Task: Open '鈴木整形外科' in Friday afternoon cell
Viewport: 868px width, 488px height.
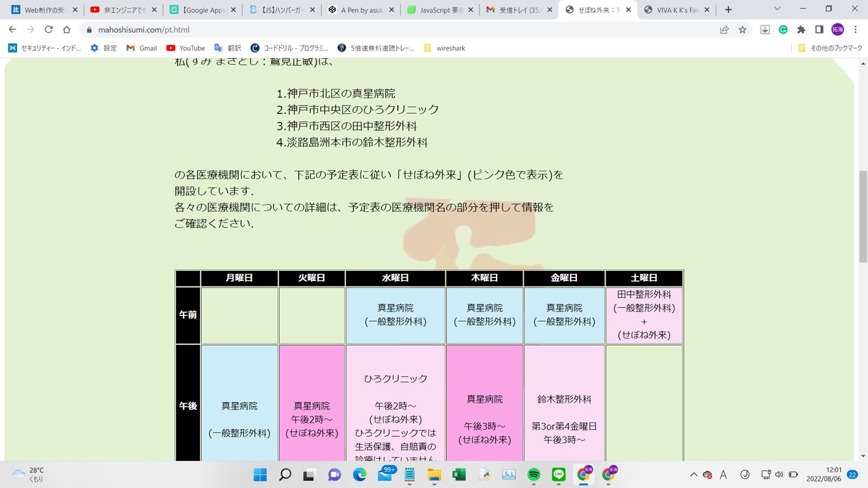Action: coord(564,399)
